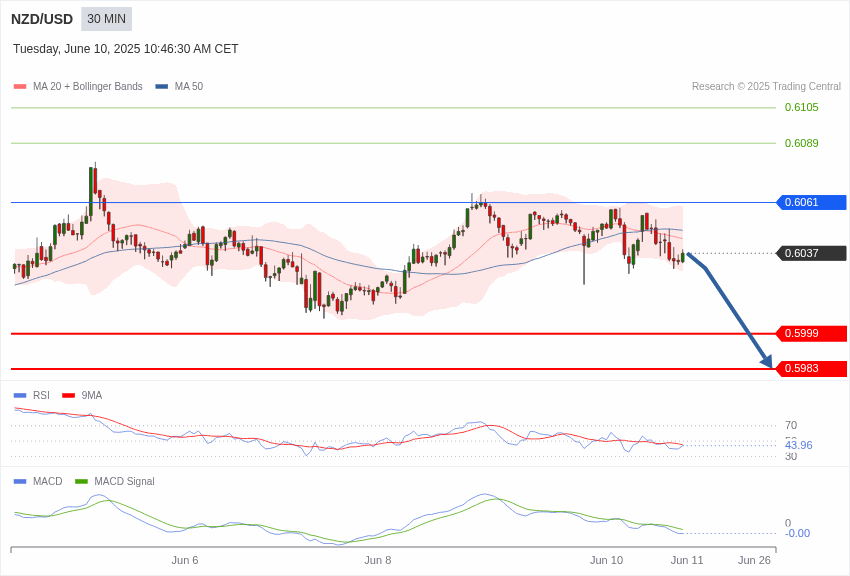Click the RSI 70 level label
The height and width of the screenshot is (576, 850).
[x=791, y=425]
